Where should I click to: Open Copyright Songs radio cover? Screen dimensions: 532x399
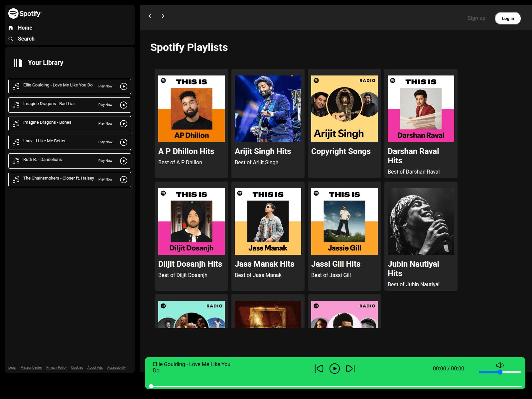tap(344, 109)
